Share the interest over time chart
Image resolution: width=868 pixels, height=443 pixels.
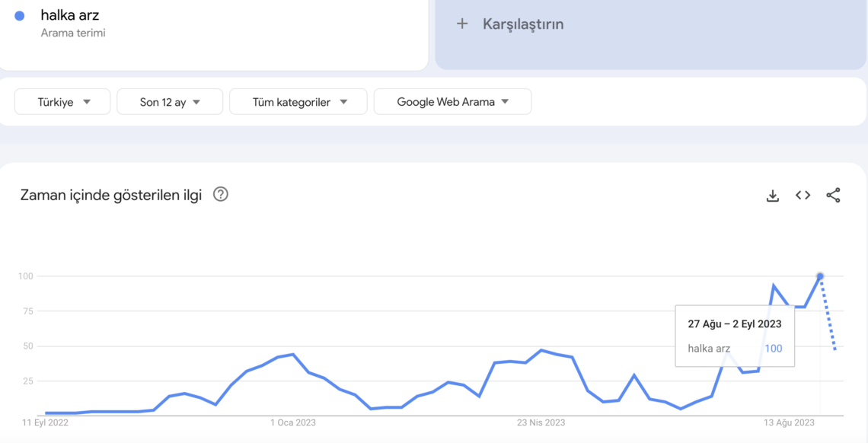click(x=833, y=195)
